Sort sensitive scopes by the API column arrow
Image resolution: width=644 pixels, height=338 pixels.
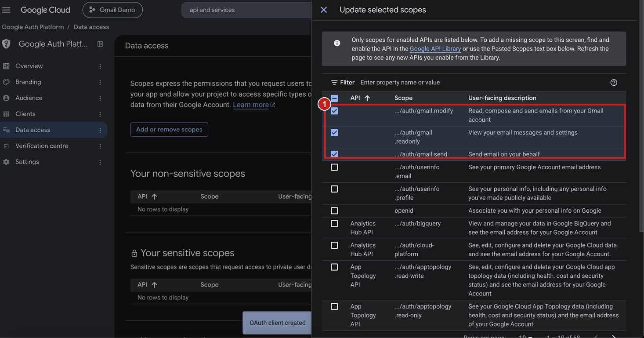[x=154, y=285]
